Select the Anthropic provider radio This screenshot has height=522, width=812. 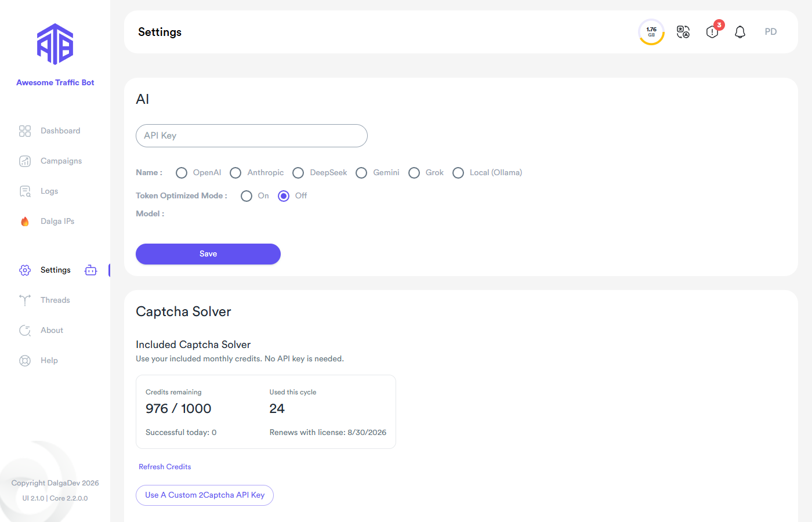235,173
